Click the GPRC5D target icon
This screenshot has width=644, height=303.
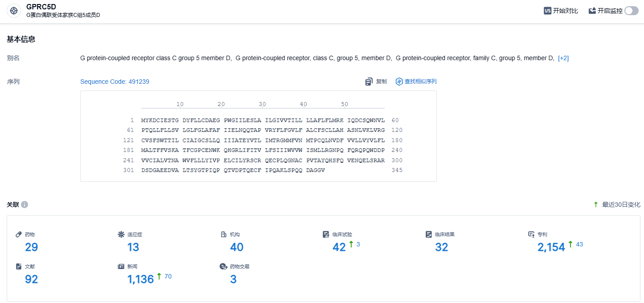(14, 11)
